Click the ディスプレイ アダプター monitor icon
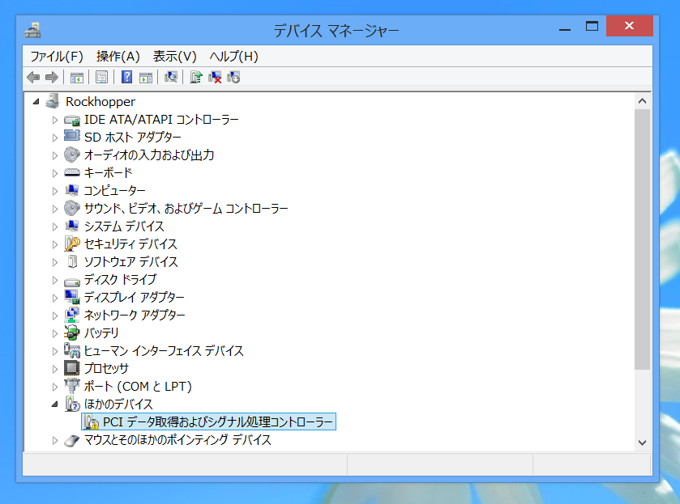680x504 pixels. [x=72, y=297]
